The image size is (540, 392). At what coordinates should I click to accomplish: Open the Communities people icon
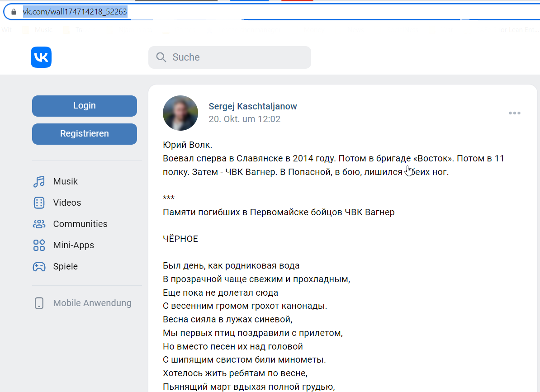(x=39, y=224)
